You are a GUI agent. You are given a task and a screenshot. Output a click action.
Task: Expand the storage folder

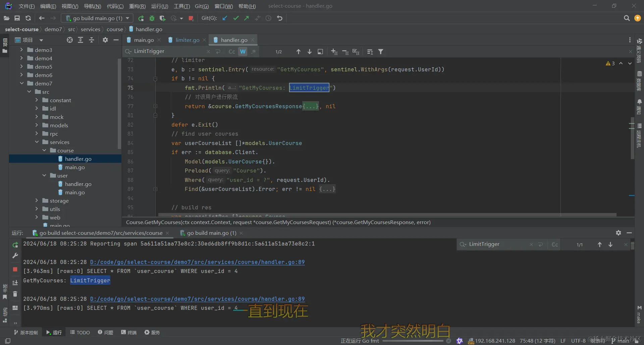tap(37, 200)
